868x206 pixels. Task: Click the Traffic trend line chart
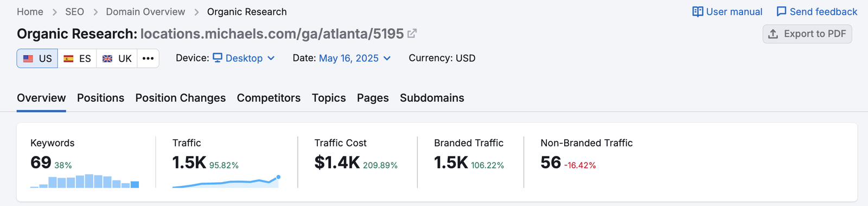point(226,182)
